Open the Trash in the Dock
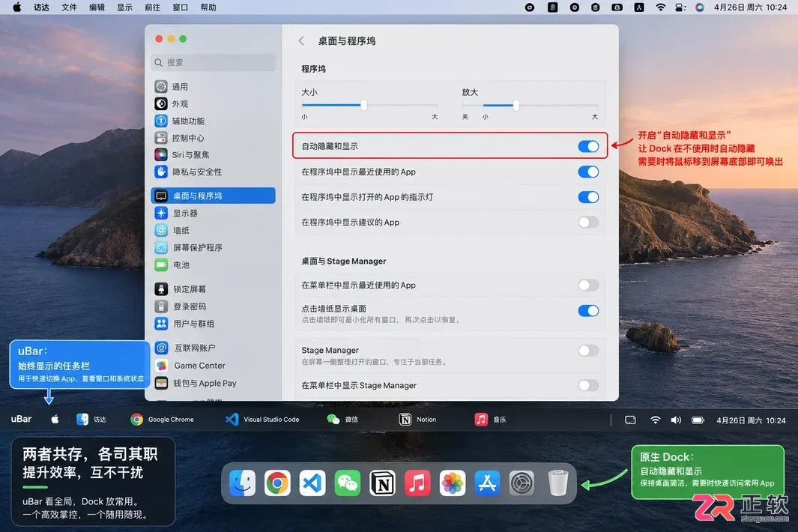 [x=557, y=483]
